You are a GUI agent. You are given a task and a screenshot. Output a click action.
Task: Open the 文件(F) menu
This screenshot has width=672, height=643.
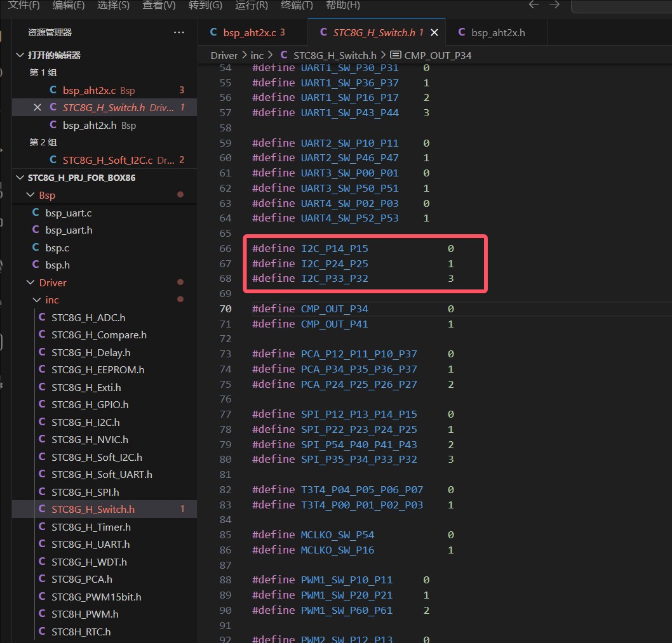(x=24, y=5)
